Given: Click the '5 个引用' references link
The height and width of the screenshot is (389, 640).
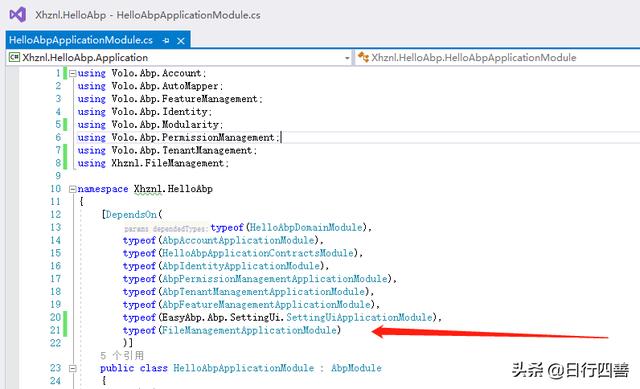Looking at the screenshot, I should [122, 355].
